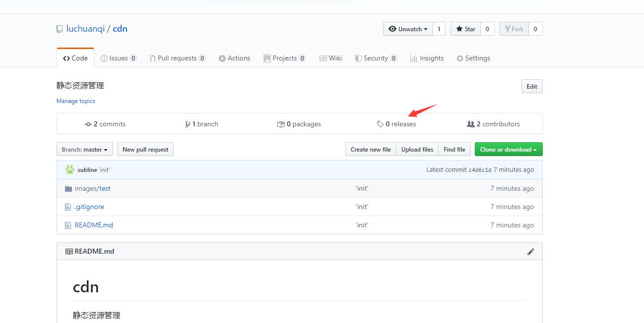The width and height of the screenshot is (644, 323).
Task: Edit README with the pencil icon
Action: coord(530,252)
